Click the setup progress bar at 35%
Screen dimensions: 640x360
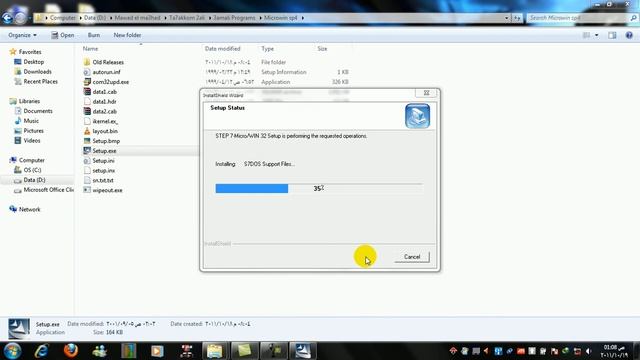tap(319, 188)
